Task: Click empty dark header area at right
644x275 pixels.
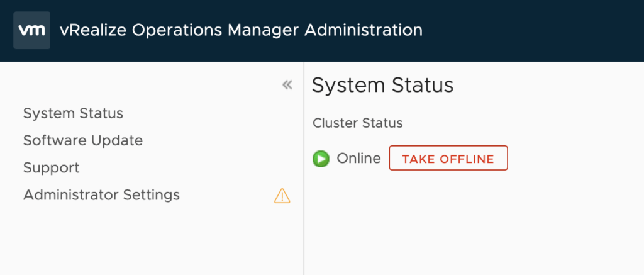Action: (x=535, y=30)
